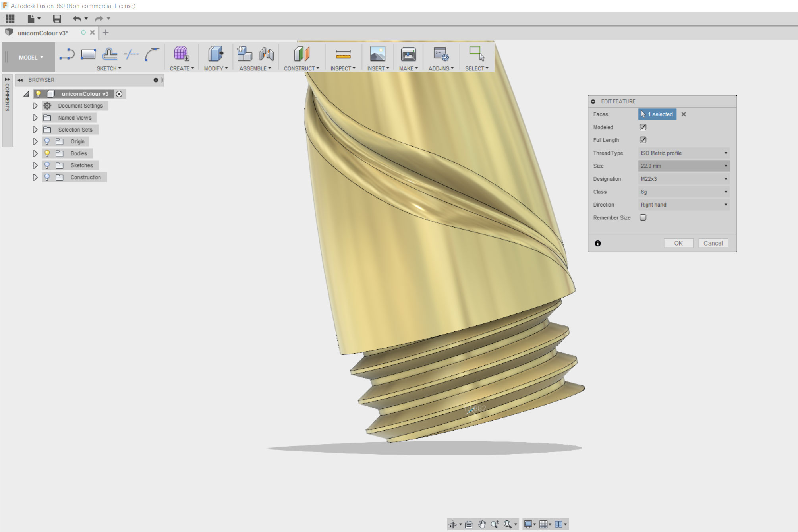Open the Size dropdown showing 22.0 mm
Screen dimensions: 798x532
tap(684, 166)
